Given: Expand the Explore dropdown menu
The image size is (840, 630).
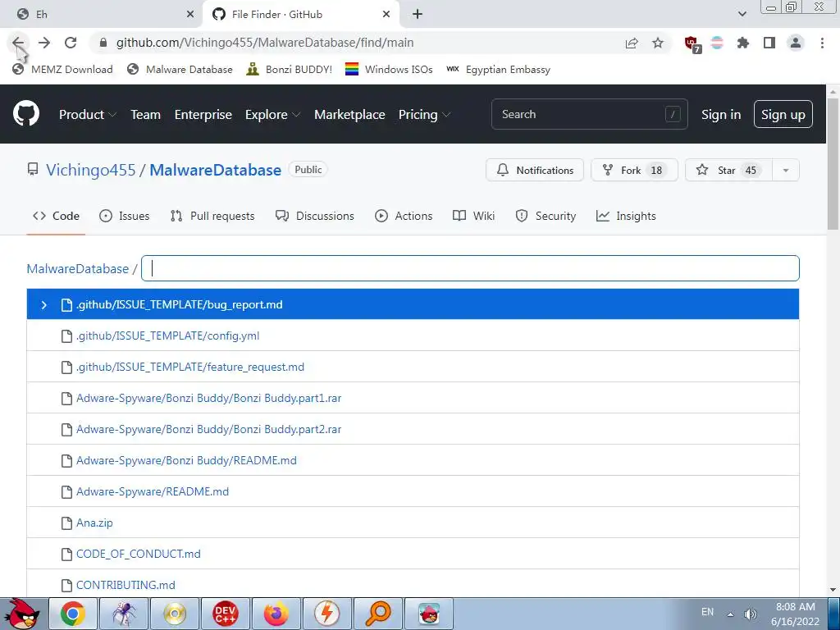Looking at the screenshot, I should click(272, 115).
